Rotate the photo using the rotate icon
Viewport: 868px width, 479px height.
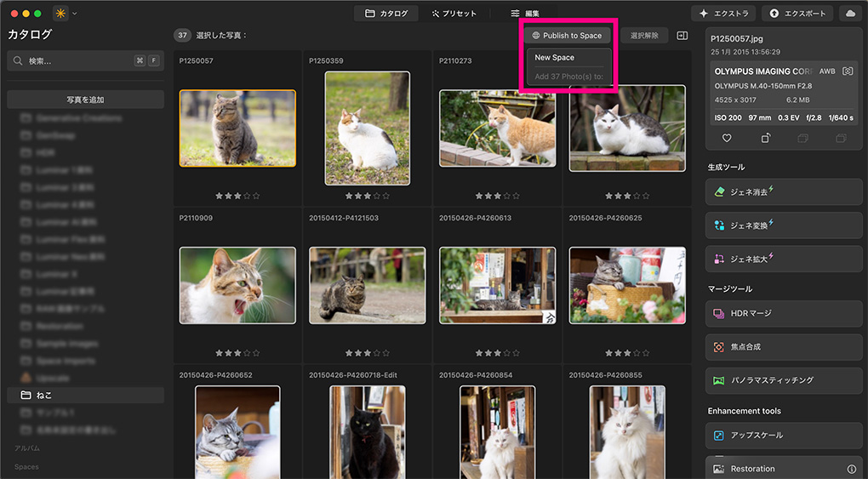[x=765, y=138]
